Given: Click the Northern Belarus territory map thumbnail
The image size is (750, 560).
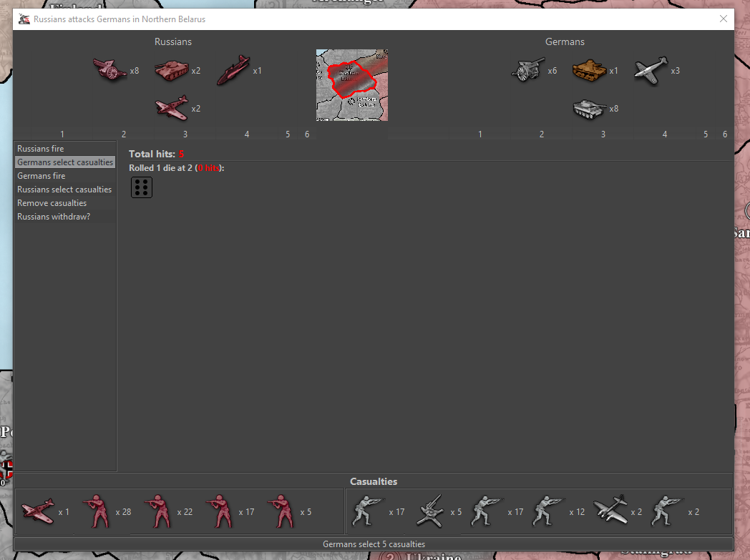Looking at the screenshot, I should tap(352, 85).
